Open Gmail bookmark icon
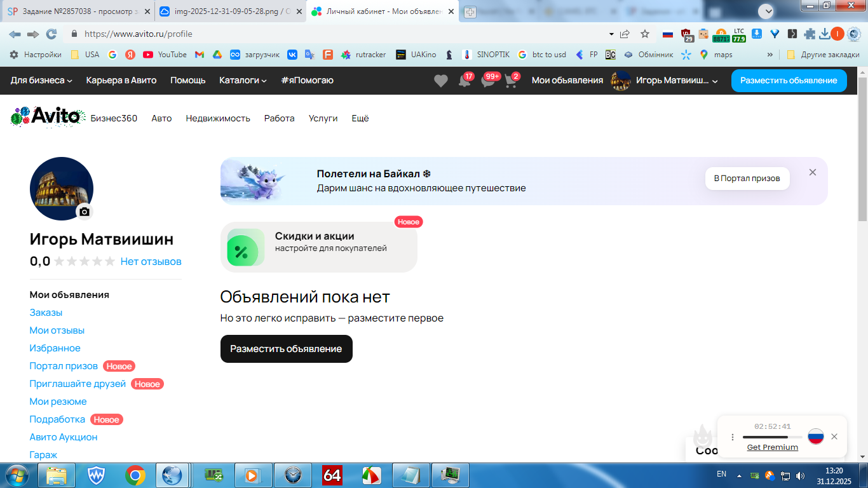Viewport: 868px width, 488px height. [199, 55]
